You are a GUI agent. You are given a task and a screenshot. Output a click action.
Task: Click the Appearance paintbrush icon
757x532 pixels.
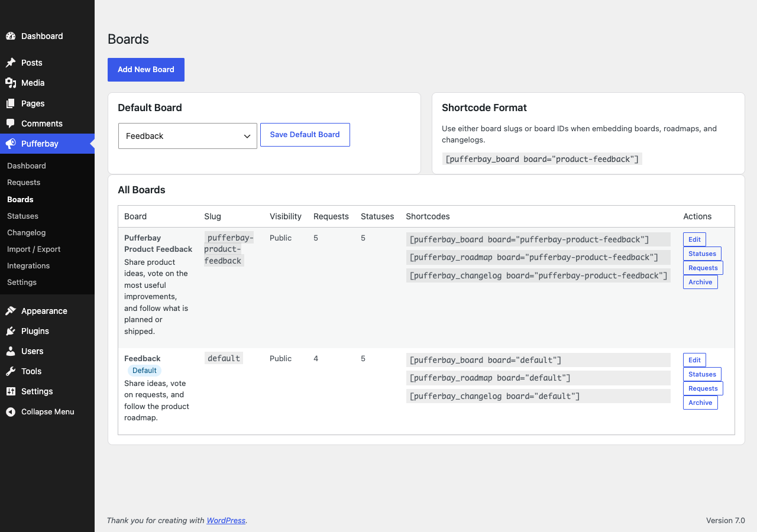point(11,311)
